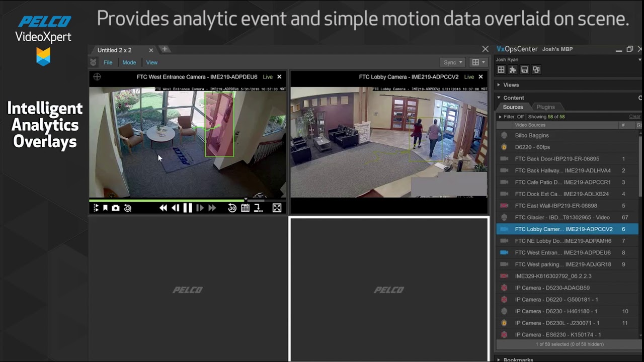Select FTC West parking camera row
Screen dimensions: 644x362
[567, 264]
